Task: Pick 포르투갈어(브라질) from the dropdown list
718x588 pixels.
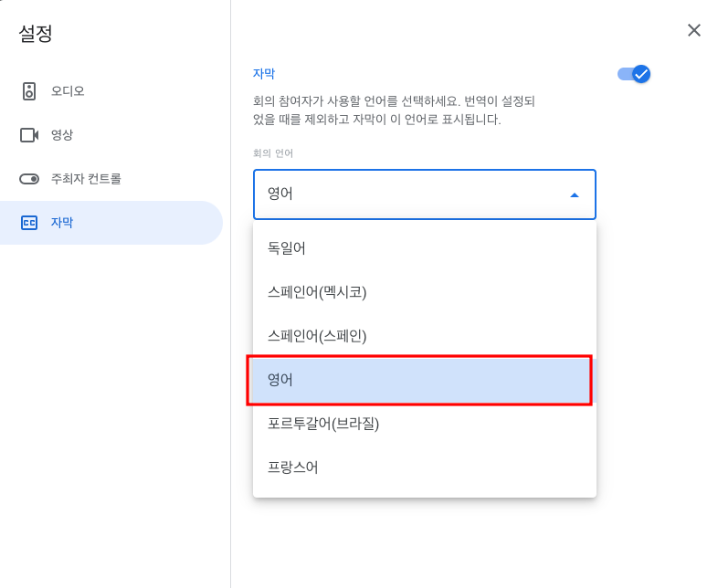Action: [x=425, y=424]
